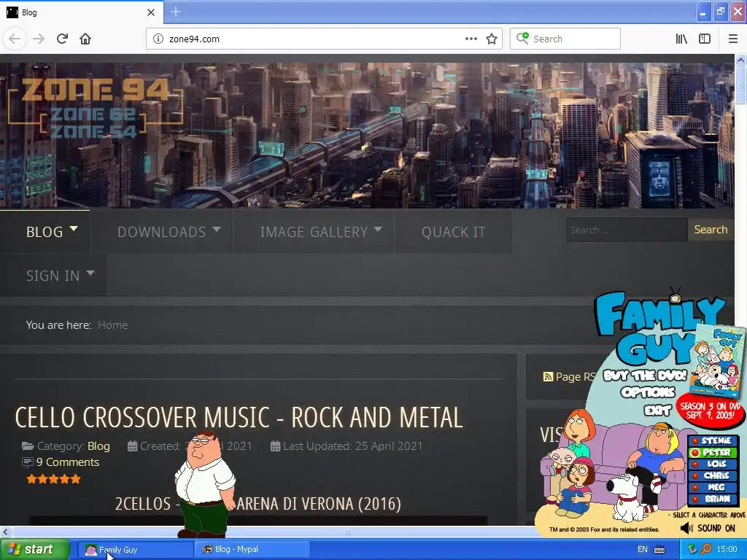Viewport: 747px width, 560px height.
Task: Click the browser search magnifier icon
Action: pos(522,38)
